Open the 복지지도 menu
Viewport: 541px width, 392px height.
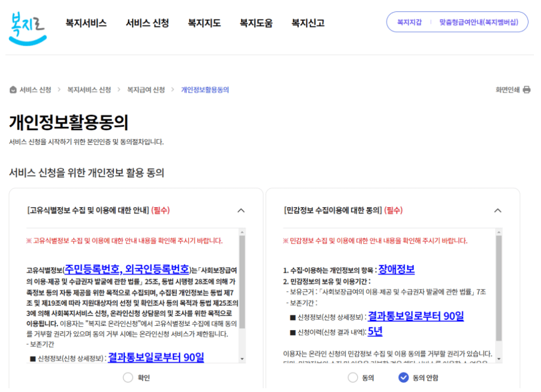(203, 23)
